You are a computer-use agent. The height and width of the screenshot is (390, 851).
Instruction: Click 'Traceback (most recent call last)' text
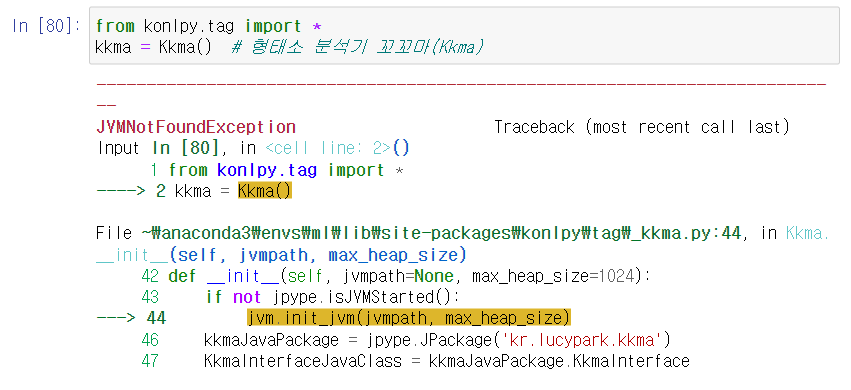[x=642, y=127]
